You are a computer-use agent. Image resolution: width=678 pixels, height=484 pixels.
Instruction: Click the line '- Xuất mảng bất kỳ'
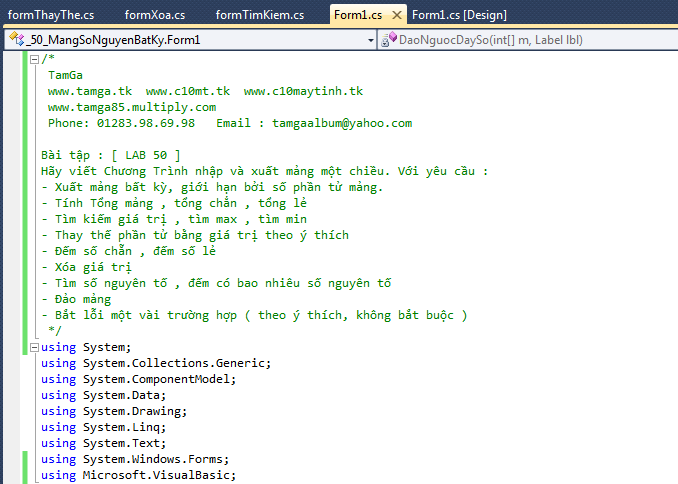point(212,187)
